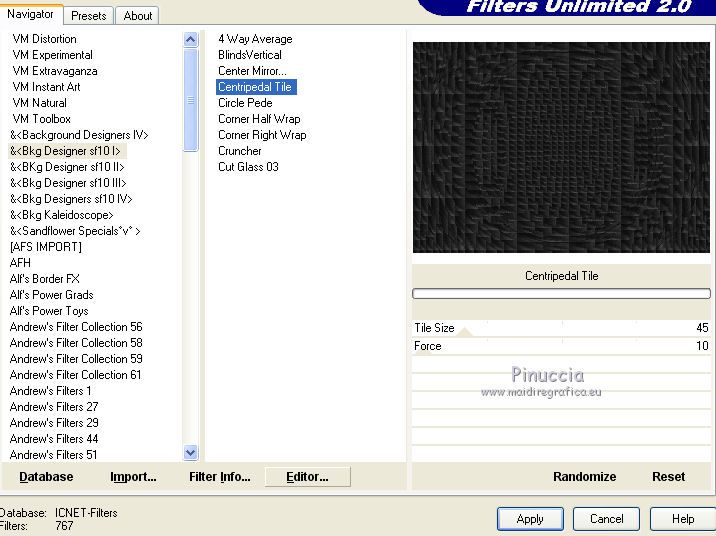Open Help
This screenshot has width=716, height=536.
[683, 519]
